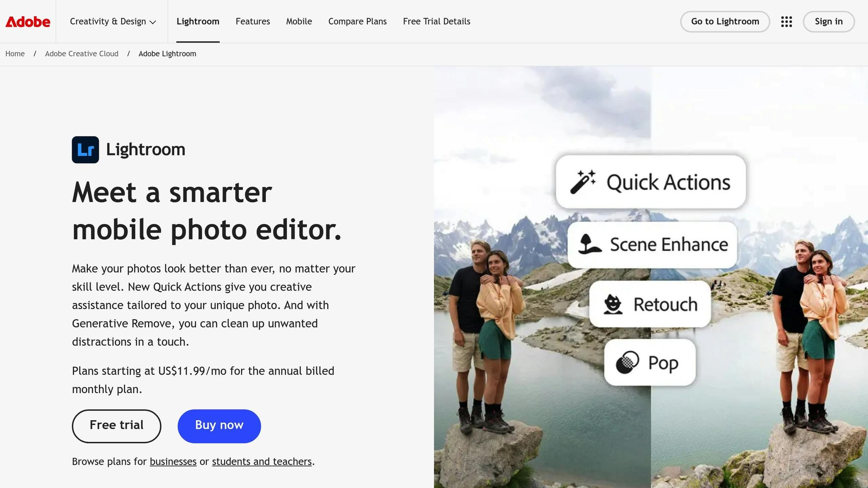Click the blue Buy now button
This screenshot has width=868, height=488.
click(219, 426)
